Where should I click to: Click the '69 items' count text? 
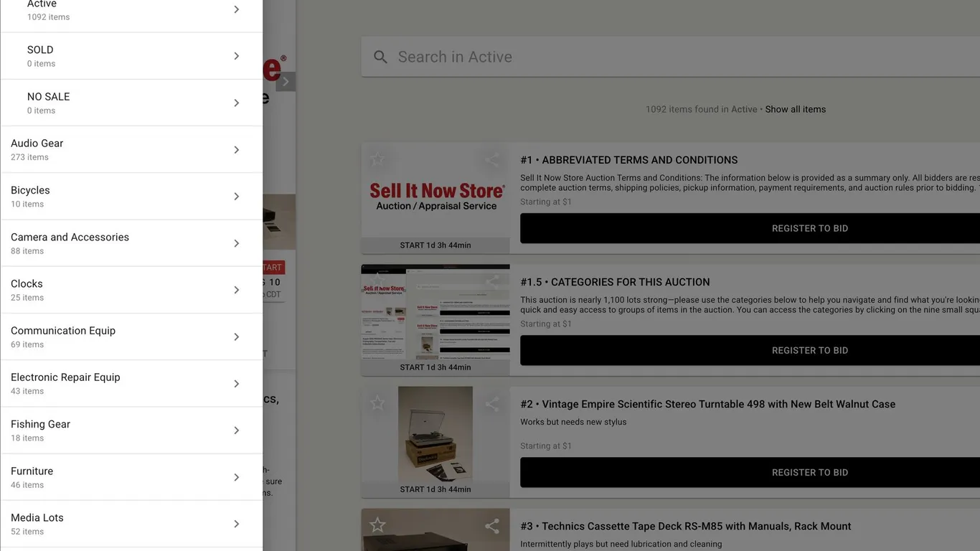pyautogui.click(x=27, y=344)
